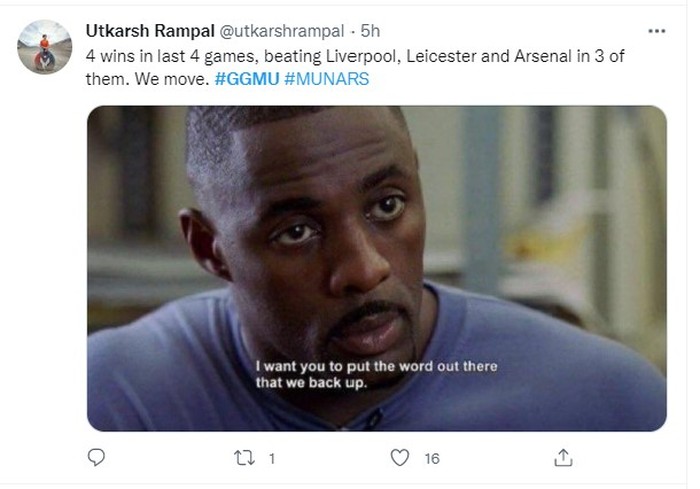Viewport: 700px width, 489px height.
Task: Reply to the tweet via the speech bubble icon
Action: [x=96, y=458]
